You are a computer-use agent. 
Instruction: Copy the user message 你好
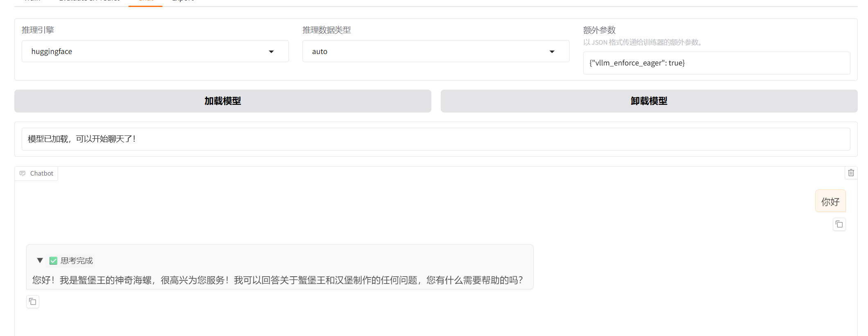tap(839, 224)
